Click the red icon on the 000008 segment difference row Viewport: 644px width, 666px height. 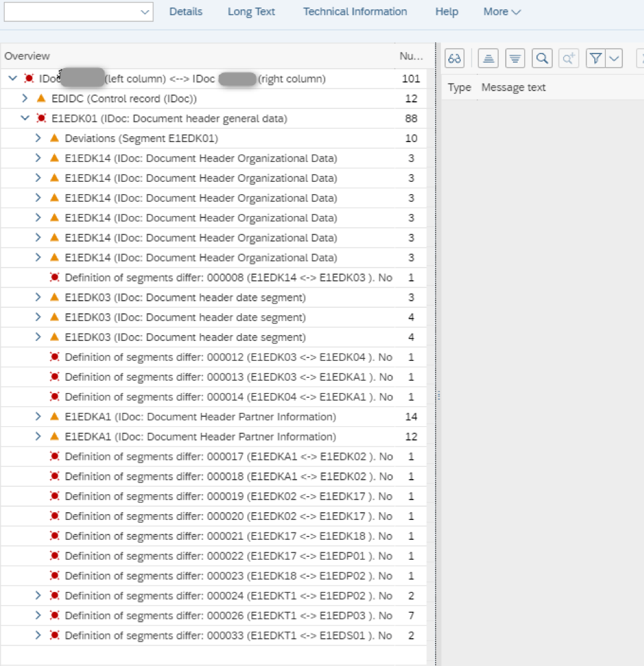[x=56, y=277]
